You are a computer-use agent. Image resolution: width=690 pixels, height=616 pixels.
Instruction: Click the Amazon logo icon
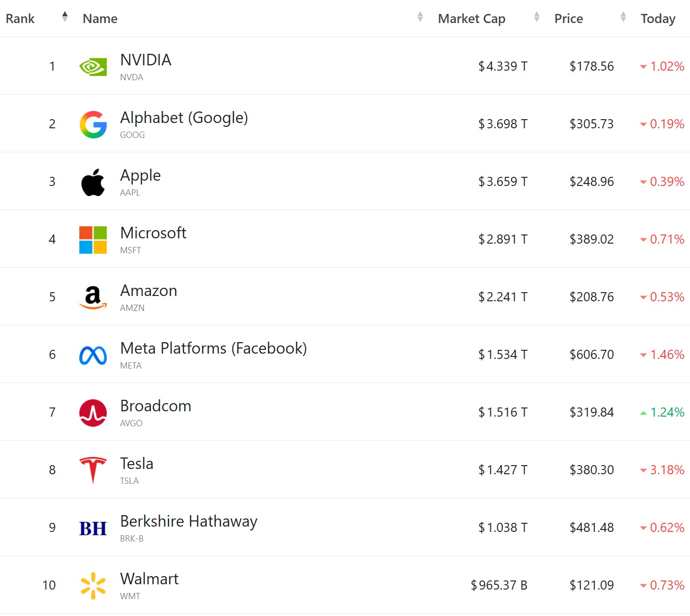pos(93,297)
